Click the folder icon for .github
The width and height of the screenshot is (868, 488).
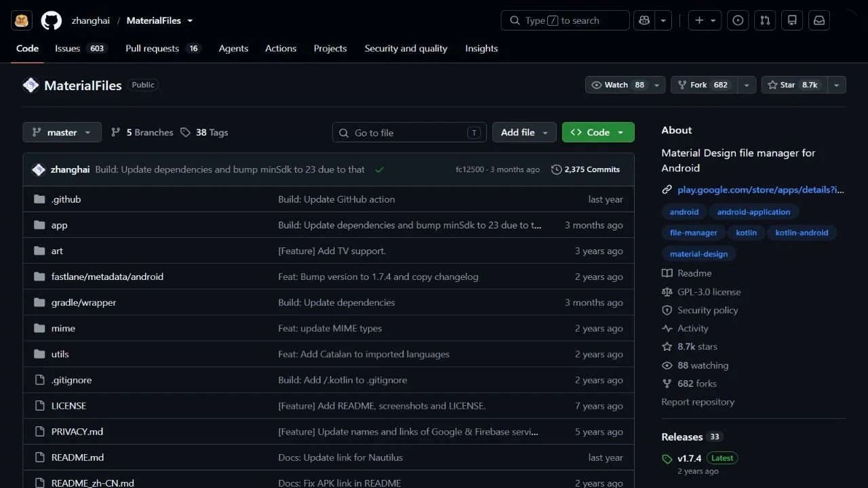coord(39,199)
